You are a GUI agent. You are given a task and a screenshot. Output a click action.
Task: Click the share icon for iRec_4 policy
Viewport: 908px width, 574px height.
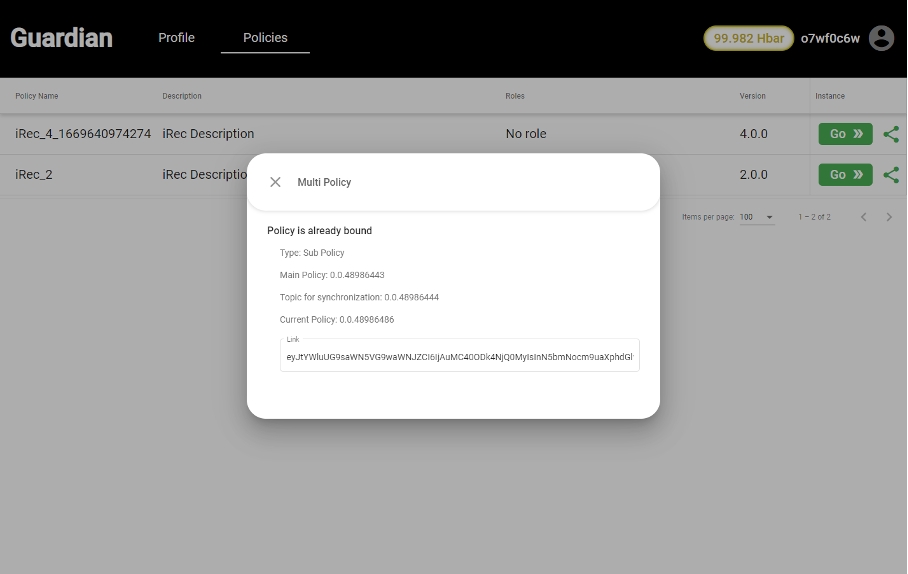pos(891,134)
